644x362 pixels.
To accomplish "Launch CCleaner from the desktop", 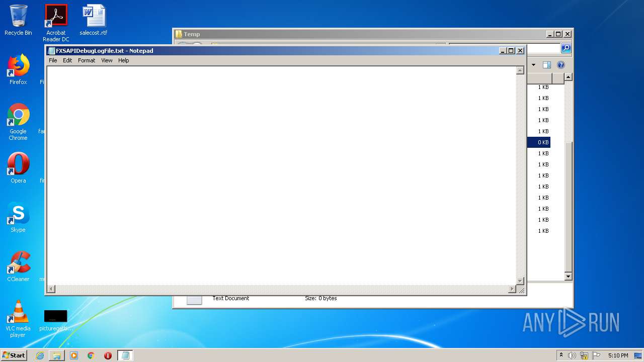I will [x=18, y=266].
